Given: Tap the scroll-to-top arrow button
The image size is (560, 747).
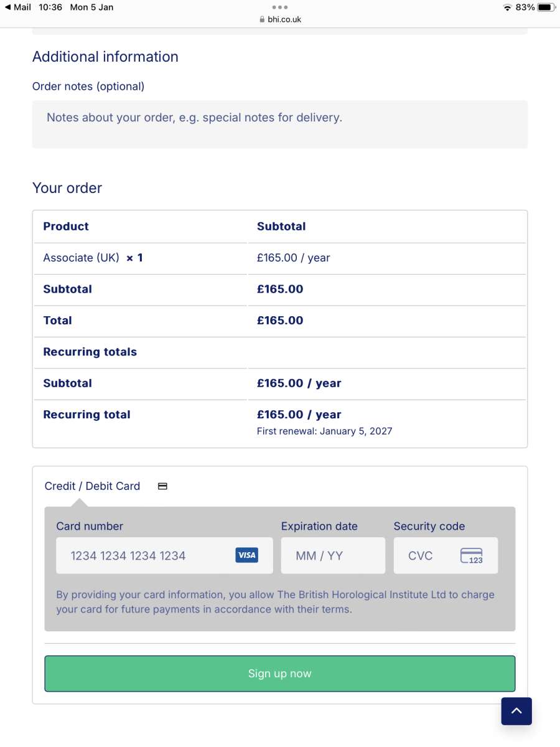Looking at the screenshot, I should click(x=516, y=711).
